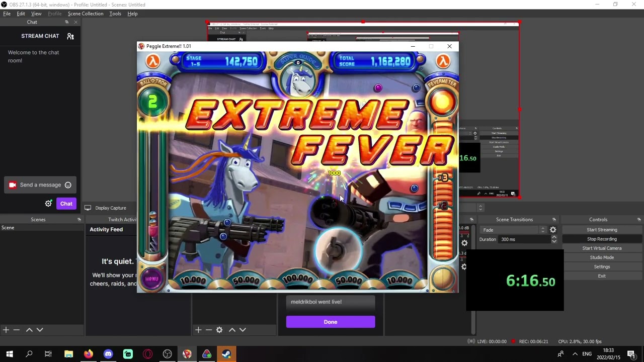Screen dimensions: 644x362
Task: Open the Windows Start menu
Action: pyautogui.click(x=10, y=354)
